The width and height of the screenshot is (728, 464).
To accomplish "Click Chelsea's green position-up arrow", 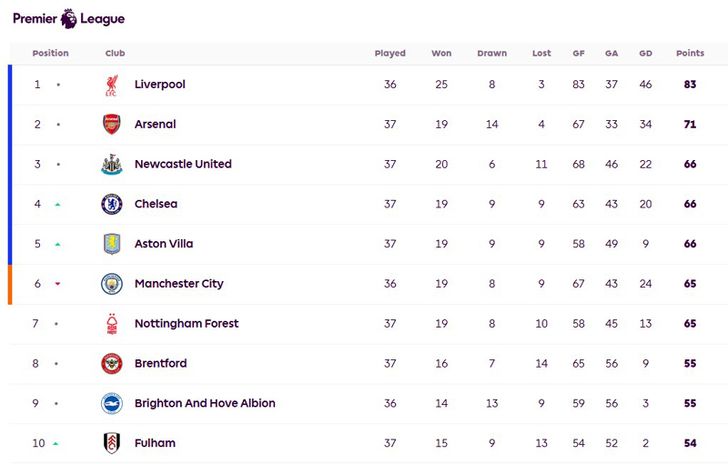I will coord(58,204).
